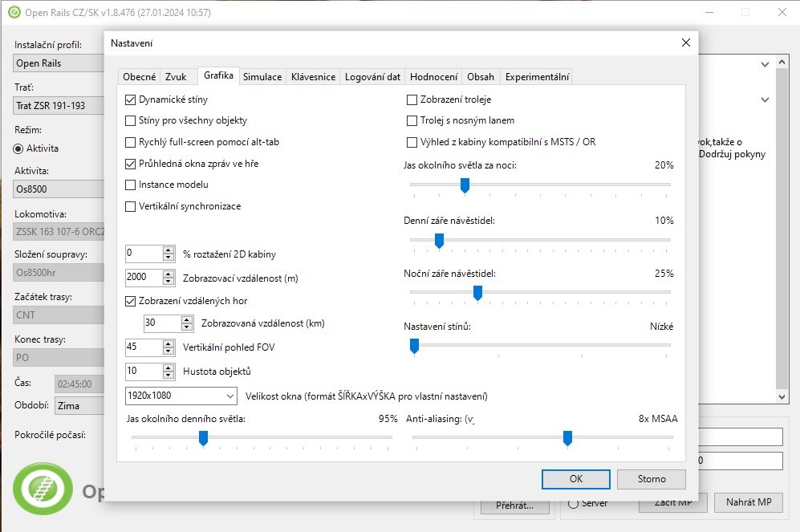800x532 pixels.
Task: Click the Anti-aliasing MSAA slider handle
Action: coord(567,437)
